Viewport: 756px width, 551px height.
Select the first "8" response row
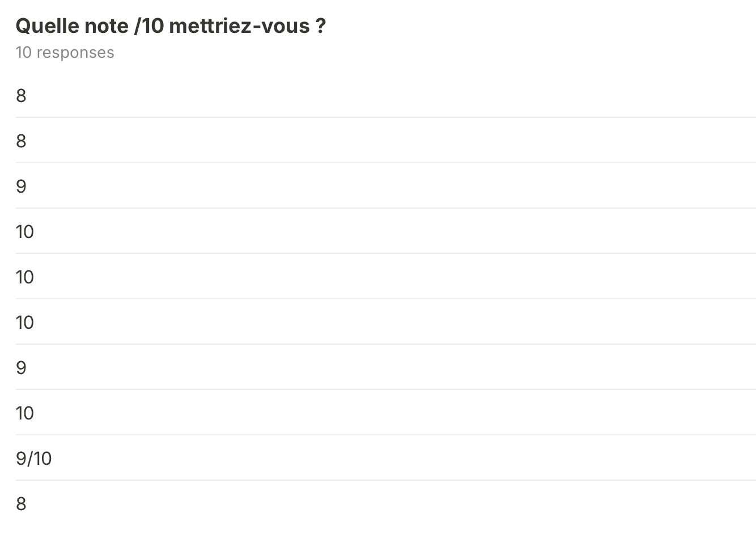coord(21,96)
